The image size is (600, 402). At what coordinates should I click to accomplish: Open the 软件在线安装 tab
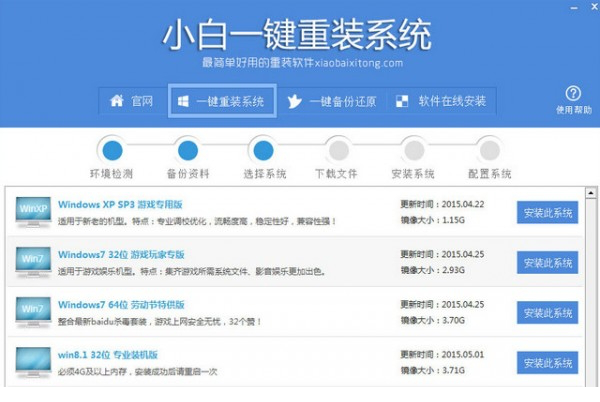441,101
